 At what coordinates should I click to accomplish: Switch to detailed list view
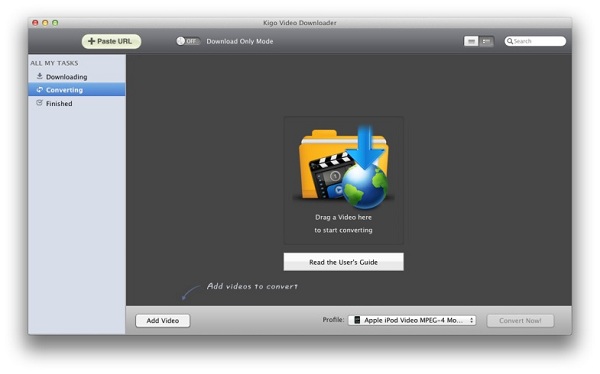(x=486, y=41)
